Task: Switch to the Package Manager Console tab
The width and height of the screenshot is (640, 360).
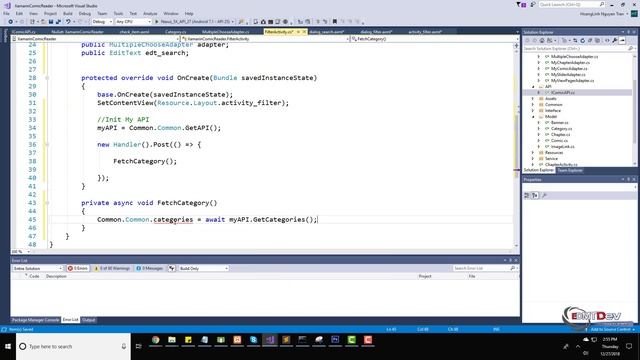Action: 36,320
